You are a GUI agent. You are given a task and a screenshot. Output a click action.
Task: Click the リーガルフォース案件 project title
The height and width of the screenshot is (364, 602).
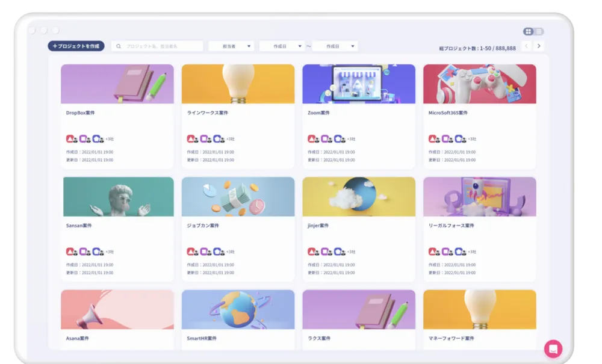click(x=451, y=226)
